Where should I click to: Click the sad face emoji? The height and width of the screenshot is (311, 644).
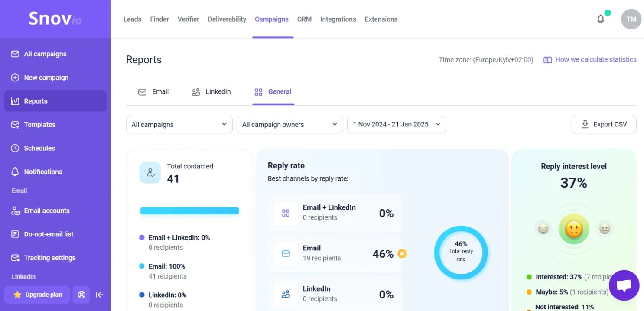543,228
